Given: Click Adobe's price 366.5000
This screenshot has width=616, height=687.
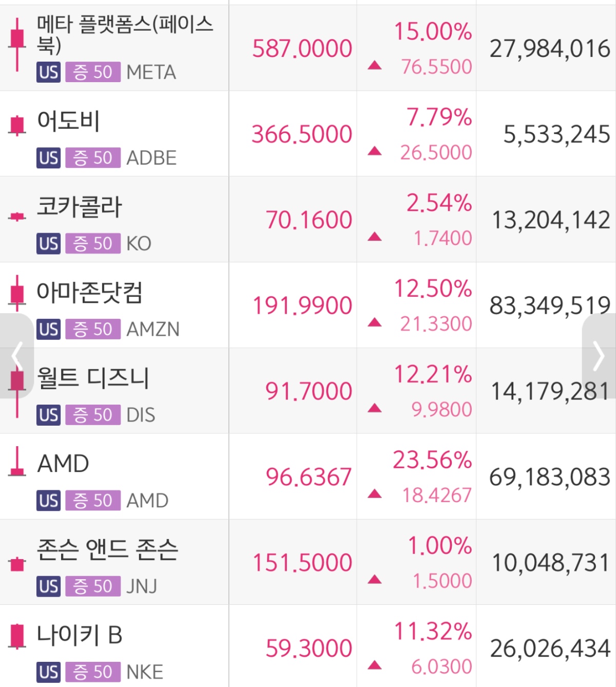Looking at the screenshot, I should tap(302, 135).
